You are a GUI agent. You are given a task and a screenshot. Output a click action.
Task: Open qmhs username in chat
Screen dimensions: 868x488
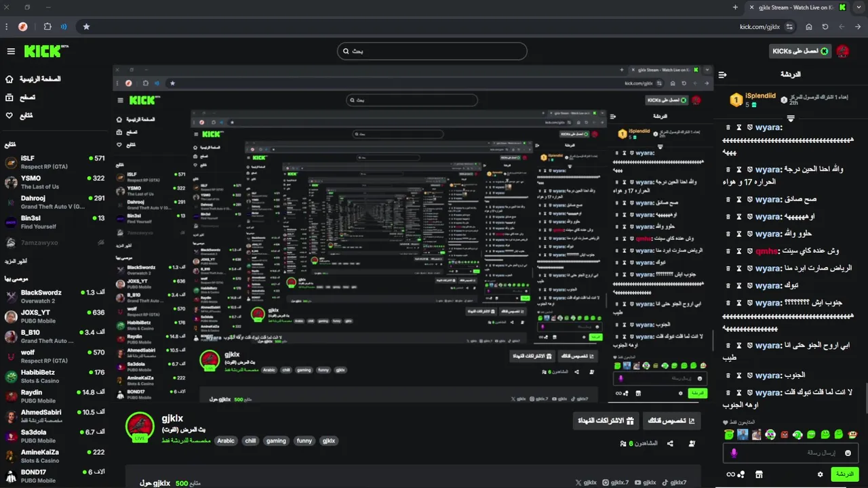coord(768,251)
